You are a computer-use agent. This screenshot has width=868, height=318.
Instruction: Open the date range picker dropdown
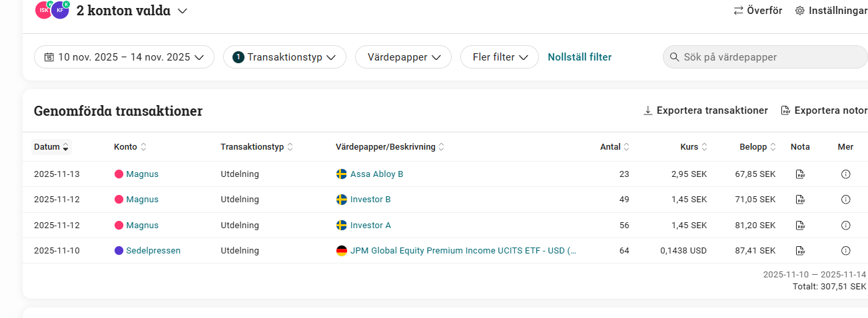(124, 57)
